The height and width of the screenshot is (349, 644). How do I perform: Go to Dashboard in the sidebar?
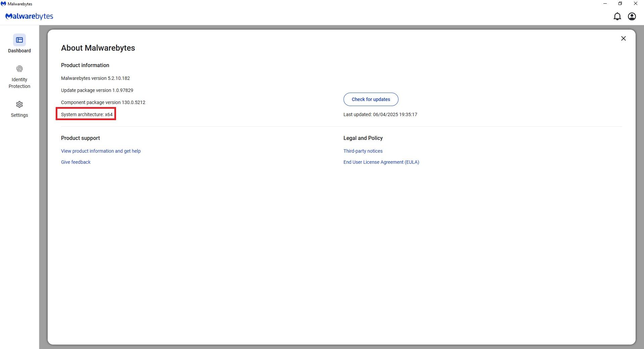(19, 44)
